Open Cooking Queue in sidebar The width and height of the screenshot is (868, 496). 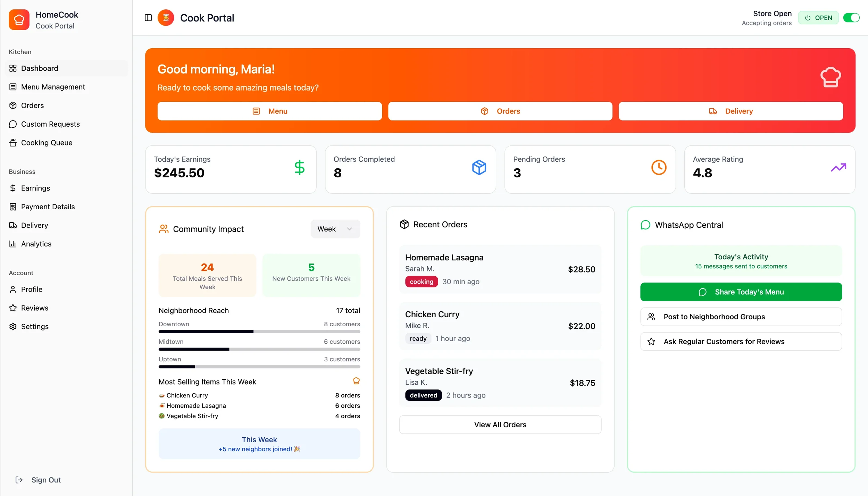47,143
